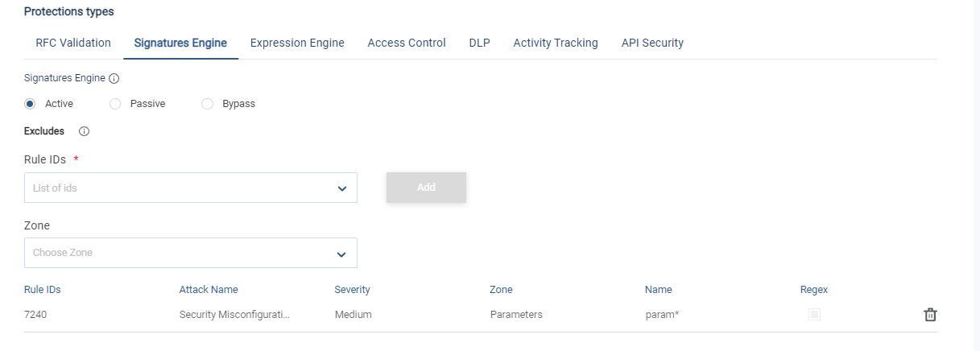The width and height of the screenshot is (980, 351).
Task: Expand the Rule IDs dropdown arrow
Action: click(341, 188)
